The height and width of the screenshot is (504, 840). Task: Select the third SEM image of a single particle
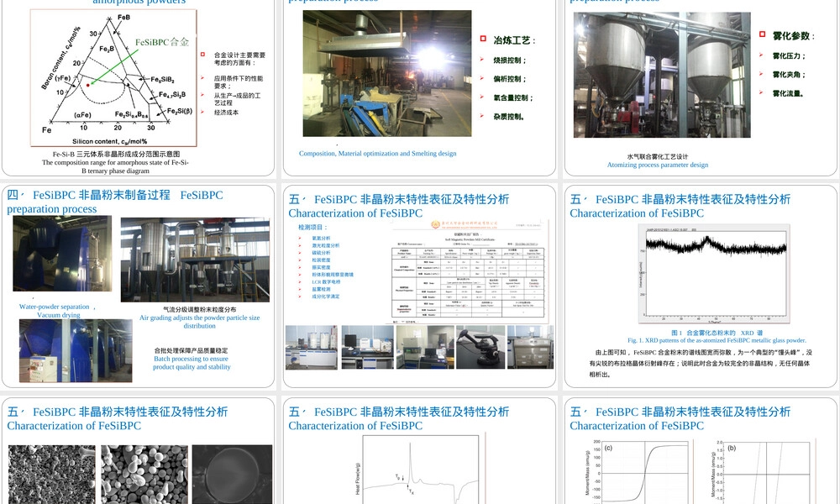tap(232, 474)
